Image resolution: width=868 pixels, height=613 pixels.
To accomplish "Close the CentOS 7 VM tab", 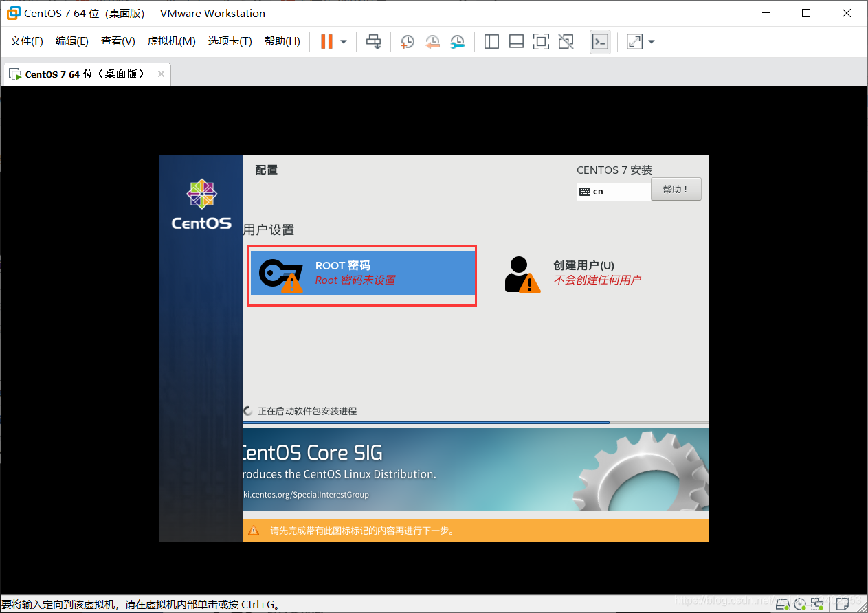I will click(x=161, y=74).
